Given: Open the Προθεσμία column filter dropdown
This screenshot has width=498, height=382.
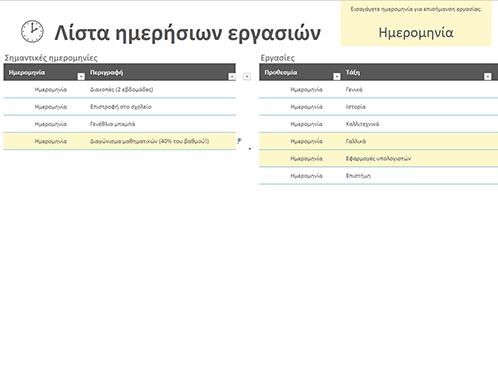Looking at the screenshot, I should click(x=337, y=77).
